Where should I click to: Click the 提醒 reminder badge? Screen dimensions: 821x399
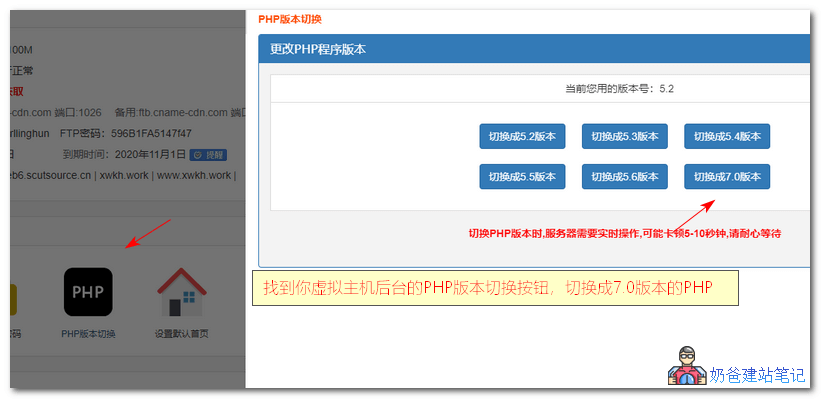pyautogui.click(x=208, y=155)
